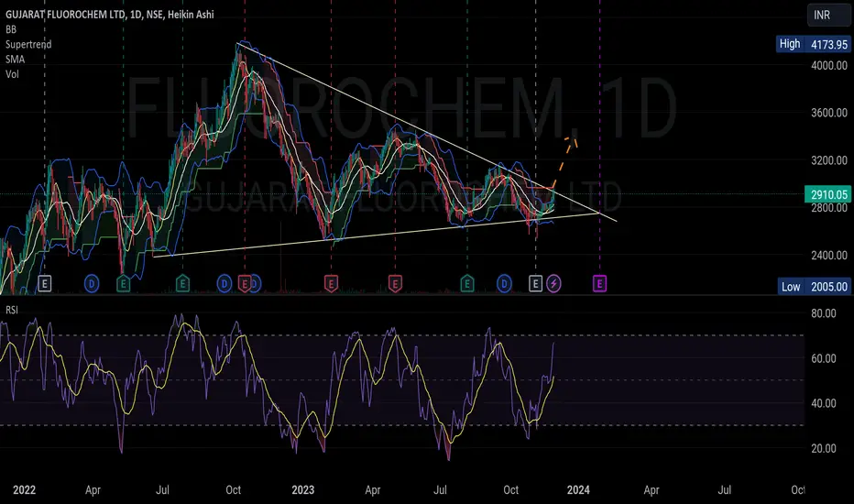The width and height of the screenshot is (854, 504).
Task: Click the 2023 label on the time axis
Action: (302, 490)
